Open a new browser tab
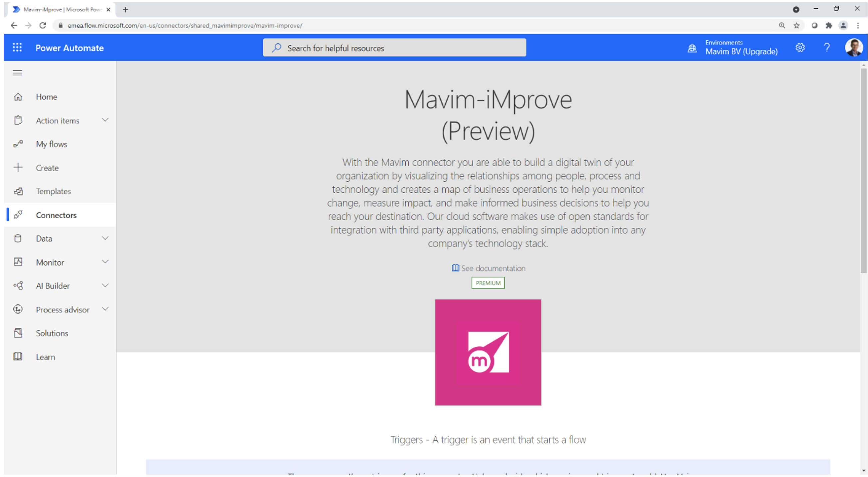Viewport: 868px width, 477px height. pyautogui.click(x=125, y=10)
